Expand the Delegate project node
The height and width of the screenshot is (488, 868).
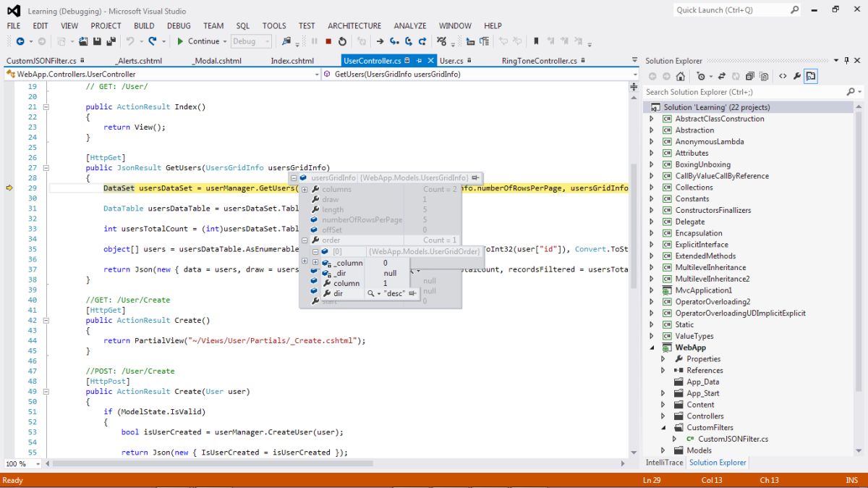[651, 222]
